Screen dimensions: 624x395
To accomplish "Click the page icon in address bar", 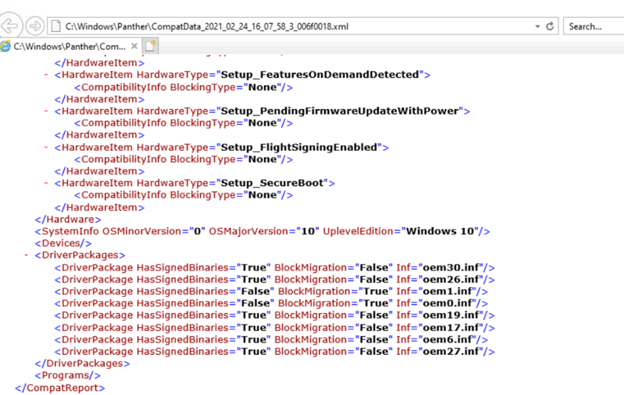I will [56, 26].
